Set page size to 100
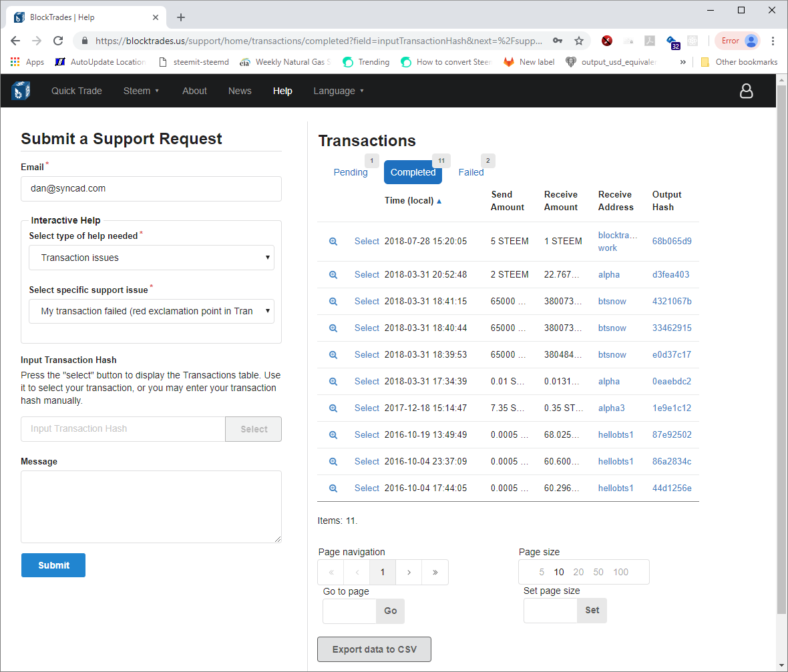Viewport: 788px width, 672px height. pyautogui.click(x=620, y=572)
